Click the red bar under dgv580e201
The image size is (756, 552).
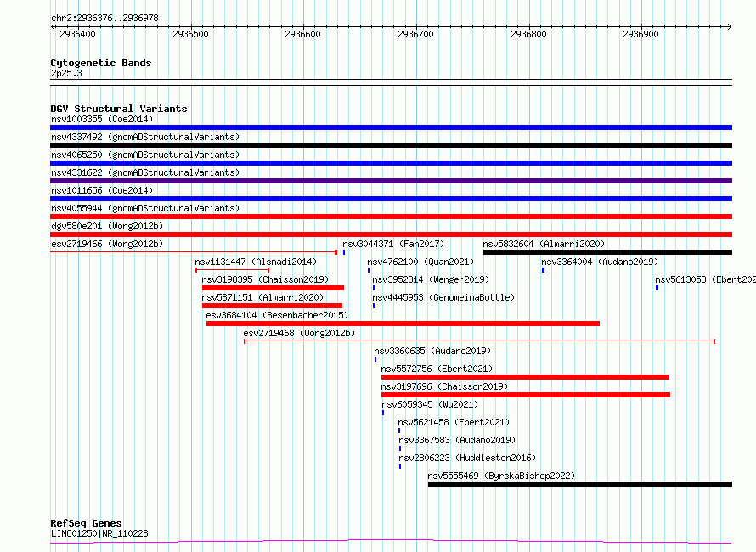click(391, 234)
